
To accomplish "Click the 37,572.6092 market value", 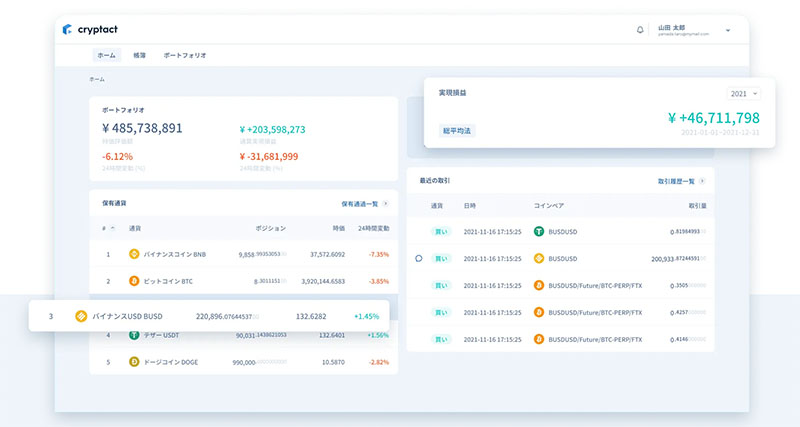I will pos(328,254).
